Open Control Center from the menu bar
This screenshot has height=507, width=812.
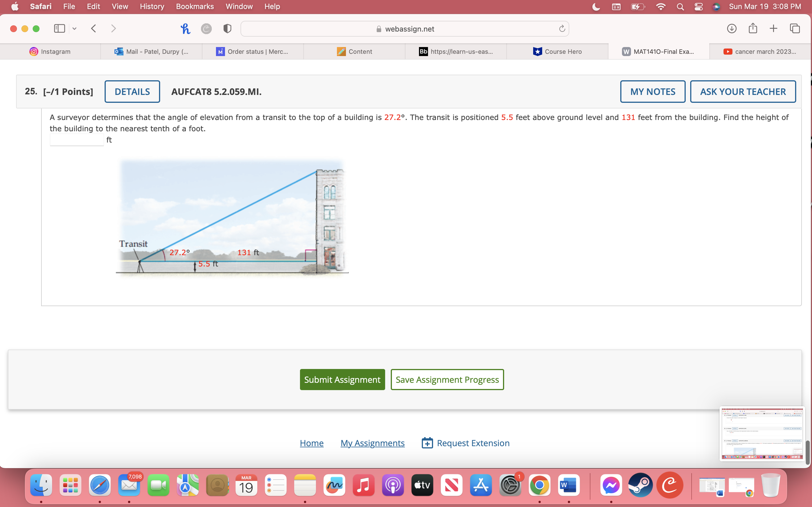click(x=698, y=6)
